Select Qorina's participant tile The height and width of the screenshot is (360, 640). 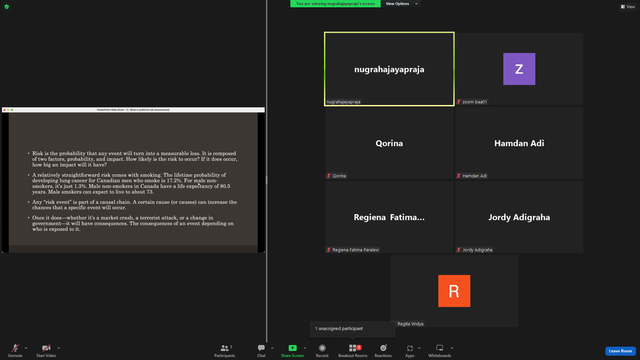[x=389, y=143]
